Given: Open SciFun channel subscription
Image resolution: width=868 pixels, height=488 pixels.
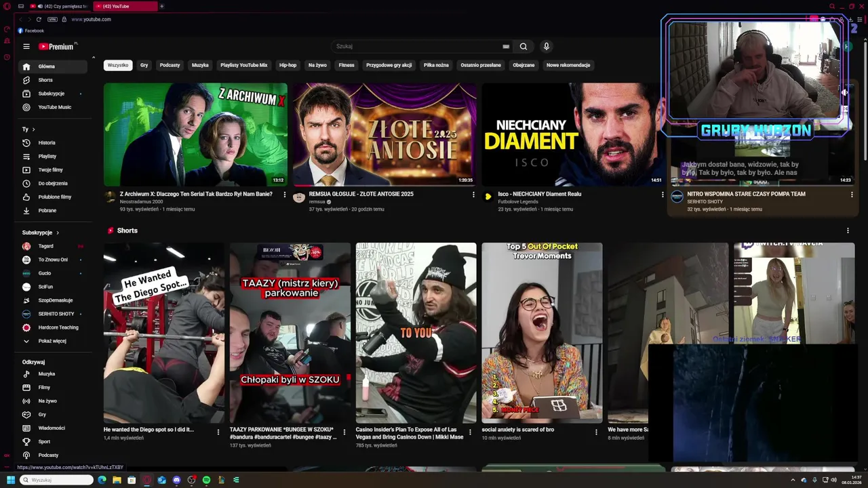Looking at the screenshot, I should 53,287.
